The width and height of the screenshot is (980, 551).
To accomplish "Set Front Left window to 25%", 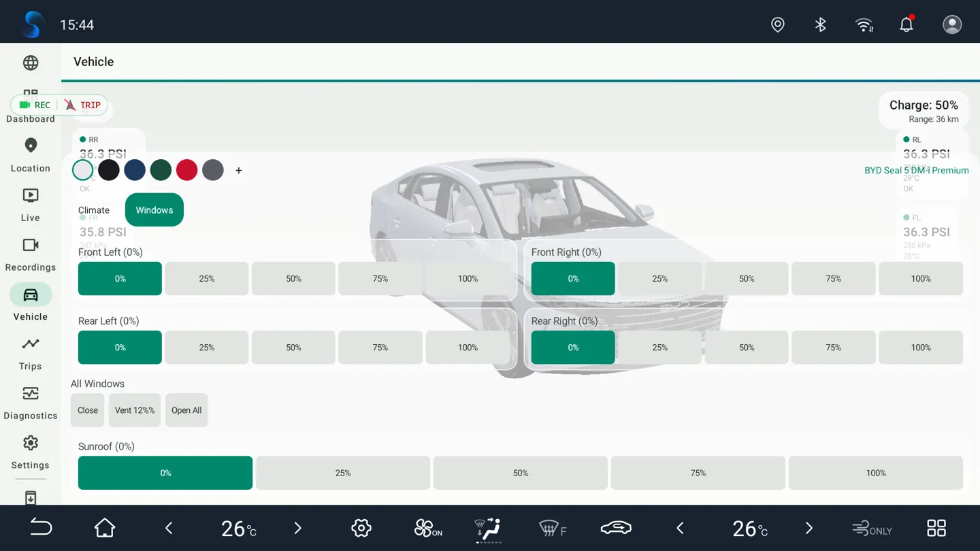I will click(x=207, y=279).
